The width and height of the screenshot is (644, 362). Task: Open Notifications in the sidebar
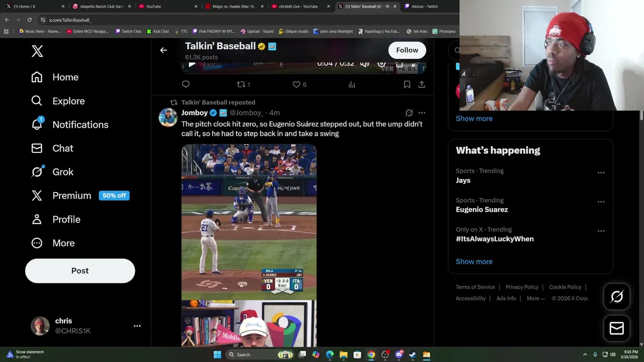pos(69,124)
